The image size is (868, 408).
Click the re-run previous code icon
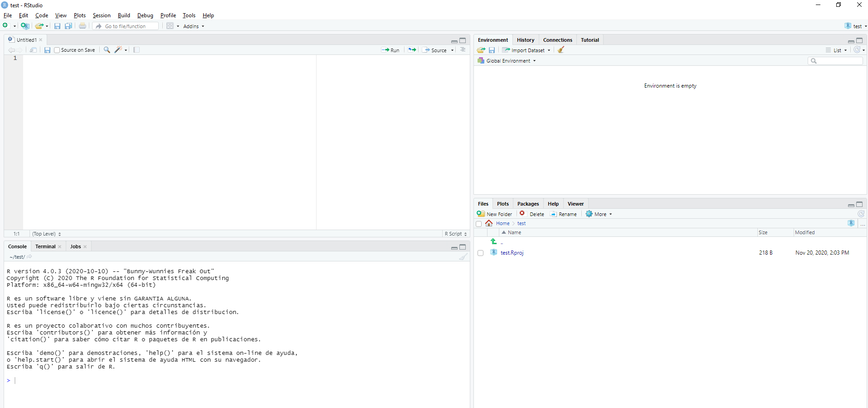[412, 50]
